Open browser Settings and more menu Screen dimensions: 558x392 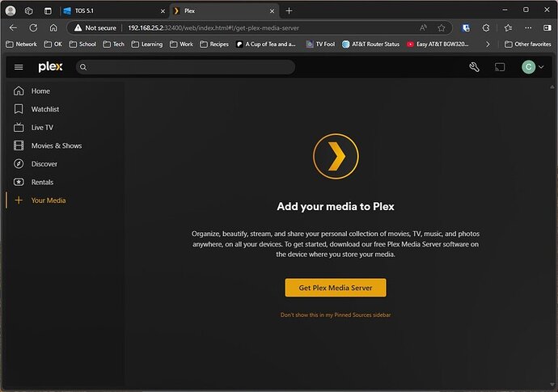528,27
